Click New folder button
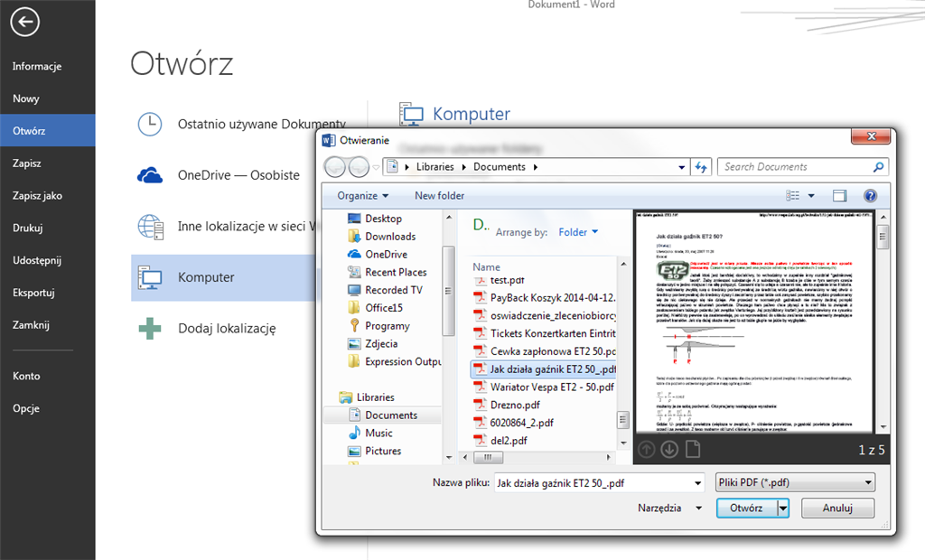 (x=440, y=195)
